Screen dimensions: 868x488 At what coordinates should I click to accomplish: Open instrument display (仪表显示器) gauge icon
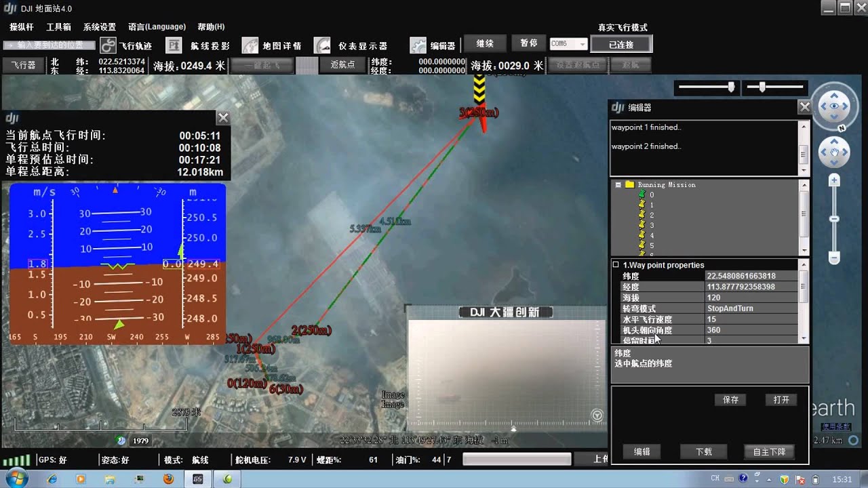coord(322,45)
